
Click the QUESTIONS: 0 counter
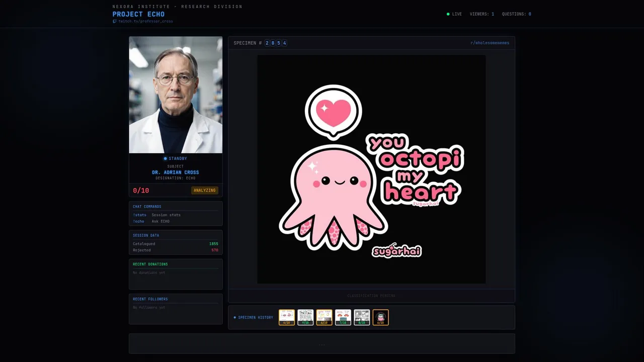click(x=516, y=14)
